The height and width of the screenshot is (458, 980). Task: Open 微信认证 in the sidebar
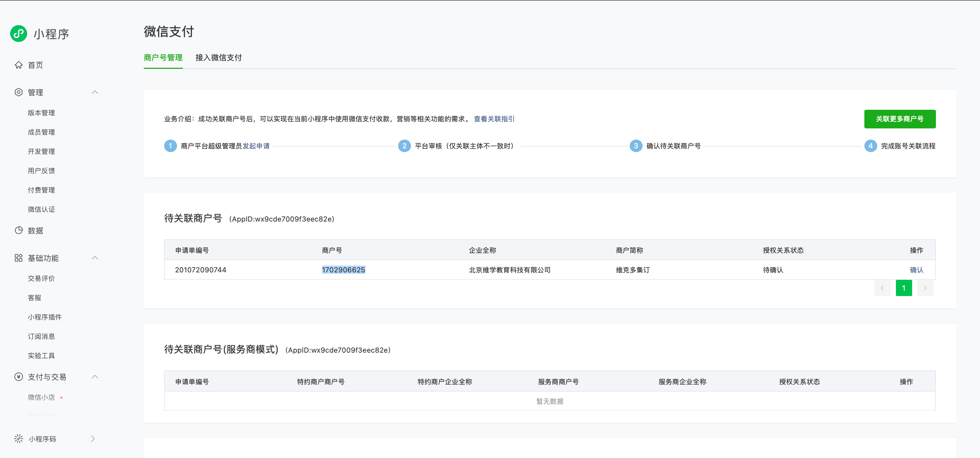(41, 209)
